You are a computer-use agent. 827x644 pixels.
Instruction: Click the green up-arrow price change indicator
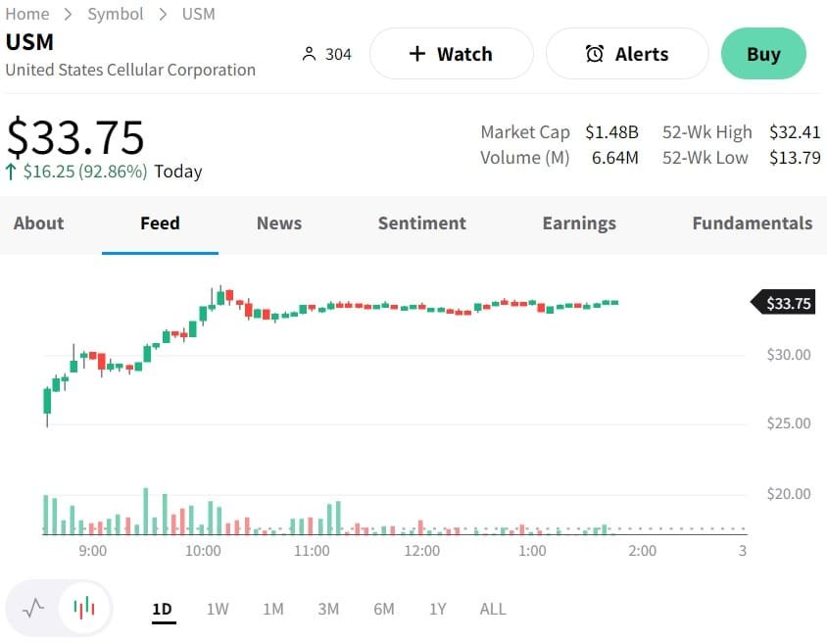(x=11, y=172)
